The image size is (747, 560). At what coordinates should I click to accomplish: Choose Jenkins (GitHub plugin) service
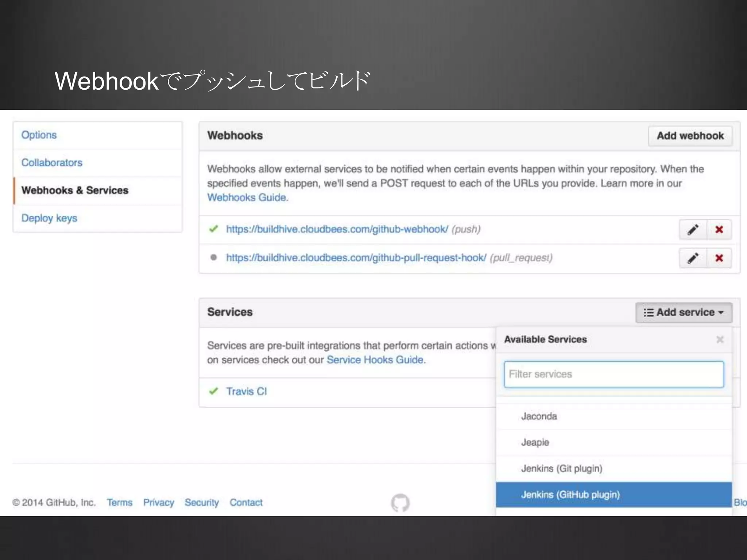[614, 495]
